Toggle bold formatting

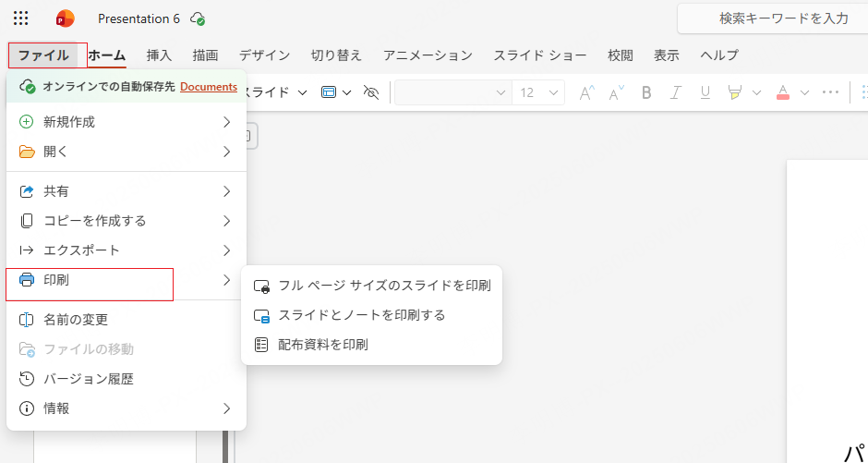(646, 92)
